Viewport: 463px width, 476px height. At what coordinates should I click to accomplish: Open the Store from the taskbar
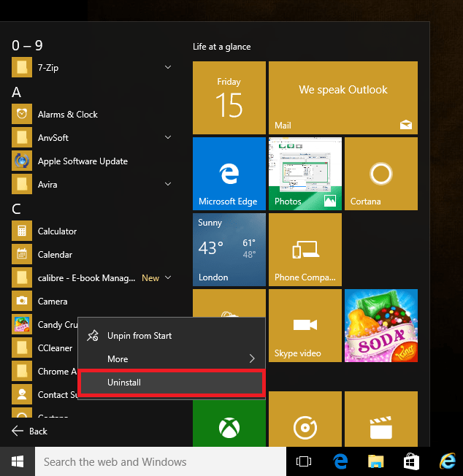pyautogui.click(x=411, y=461)
